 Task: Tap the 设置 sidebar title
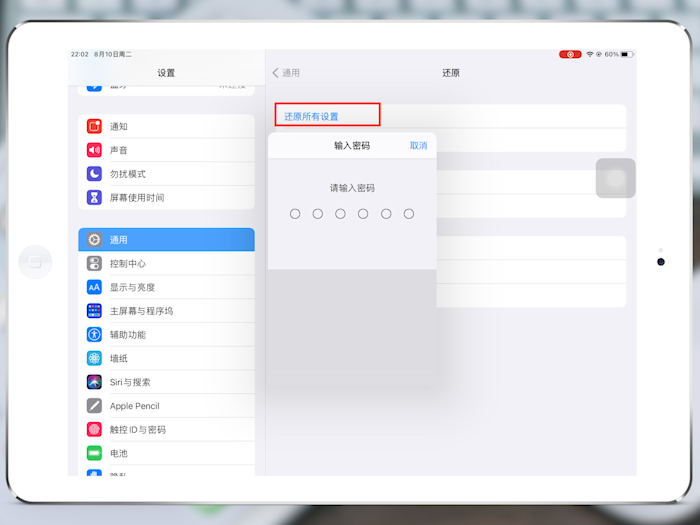(x=166, y=73)
